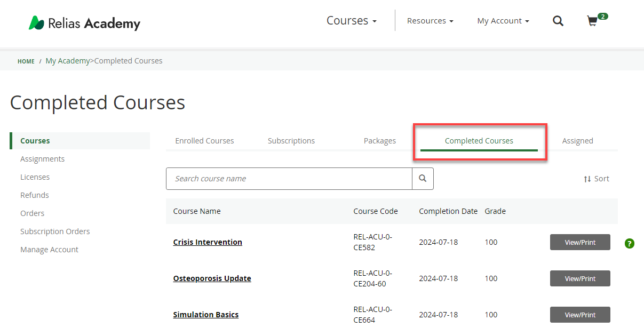Open Licenses in the sidebar

(x=35, y=177)
